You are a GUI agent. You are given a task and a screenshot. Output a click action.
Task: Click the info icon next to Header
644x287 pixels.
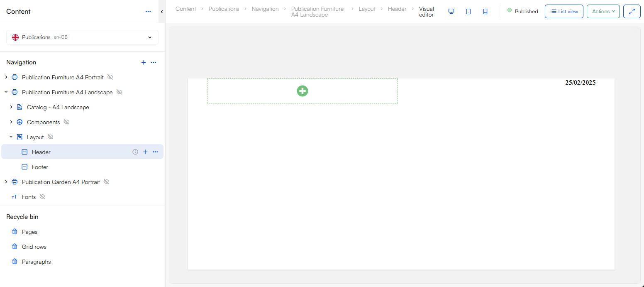click(135, 152)
